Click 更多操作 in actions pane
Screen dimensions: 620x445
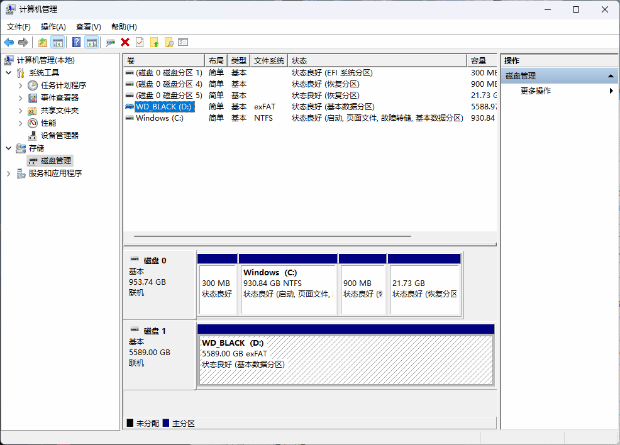[535, 91]
